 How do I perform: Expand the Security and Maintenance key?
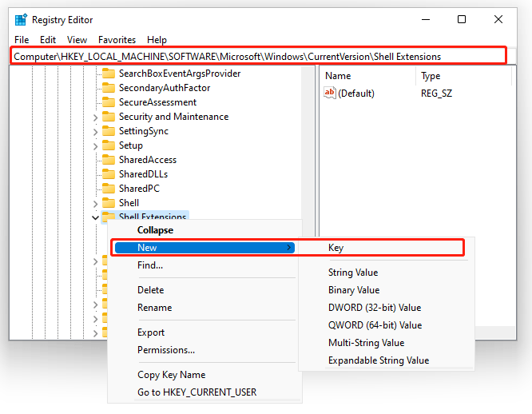pos(95,117)
